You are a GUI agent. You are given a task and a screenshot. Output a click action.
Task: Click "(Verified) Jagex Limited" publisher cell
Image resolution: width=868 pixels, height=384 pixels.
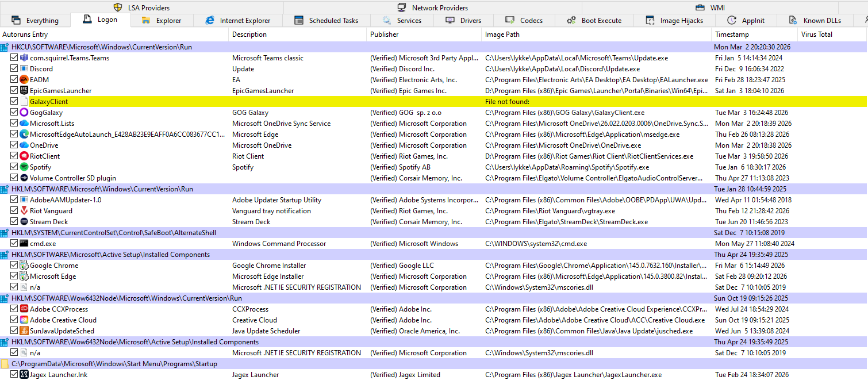point(405,375)
